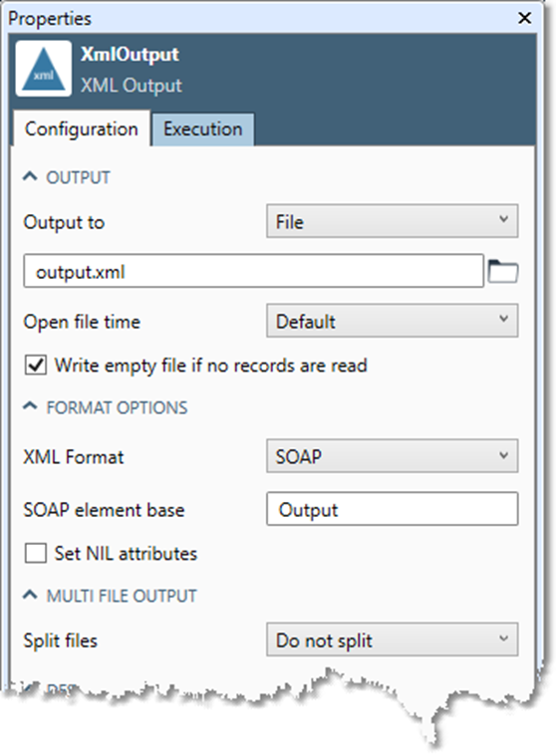
Task: Open the Split files dropdown
Action: 392,639
